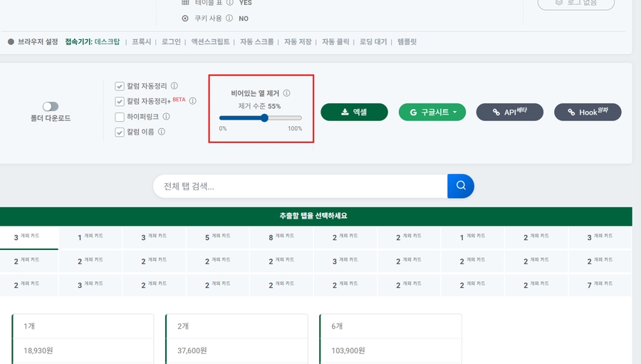Select the '5 개의 카드' tab
The image size is (641, 364).
(x=218, y=236)
